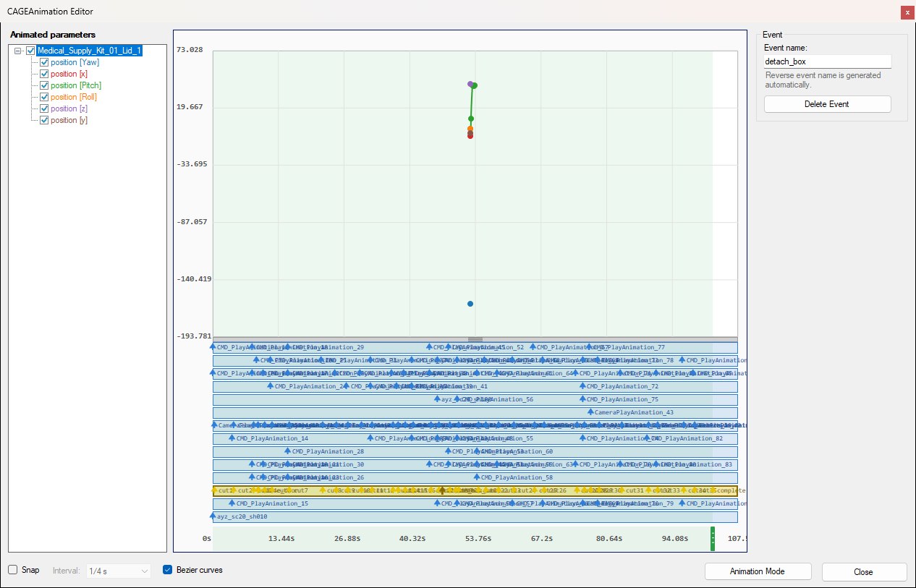This screenshot has width=916, height=588.
Task: Turn off Bezier curves checkbox
Action: click(168, 570)
